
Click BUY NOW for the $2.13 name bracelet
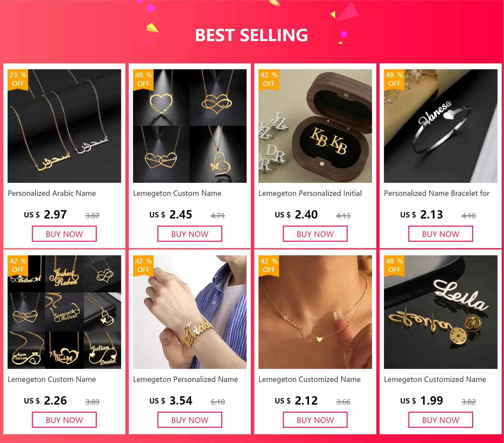point(441,234)
